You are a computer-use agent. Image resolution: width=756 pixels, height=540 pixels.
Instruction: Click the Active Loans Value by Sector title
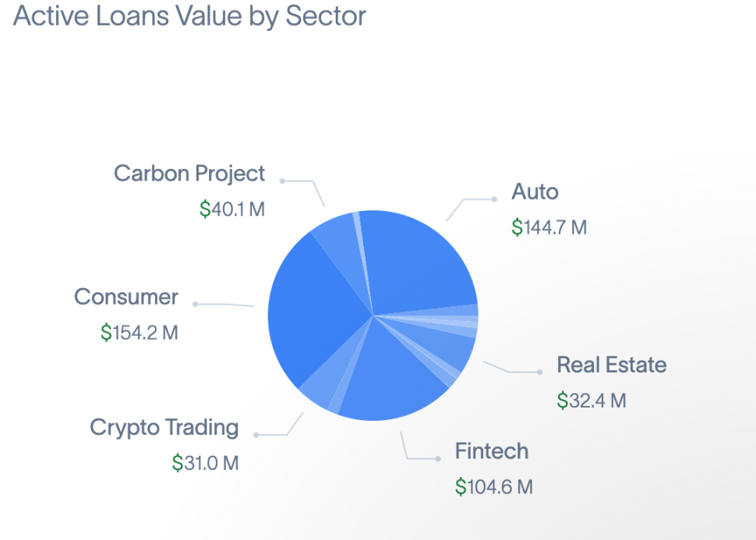coord(189,16)
